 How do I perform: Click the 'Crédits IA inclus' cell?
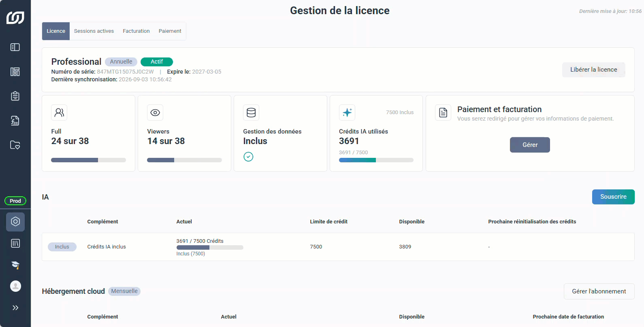click(x=107, y=247)
